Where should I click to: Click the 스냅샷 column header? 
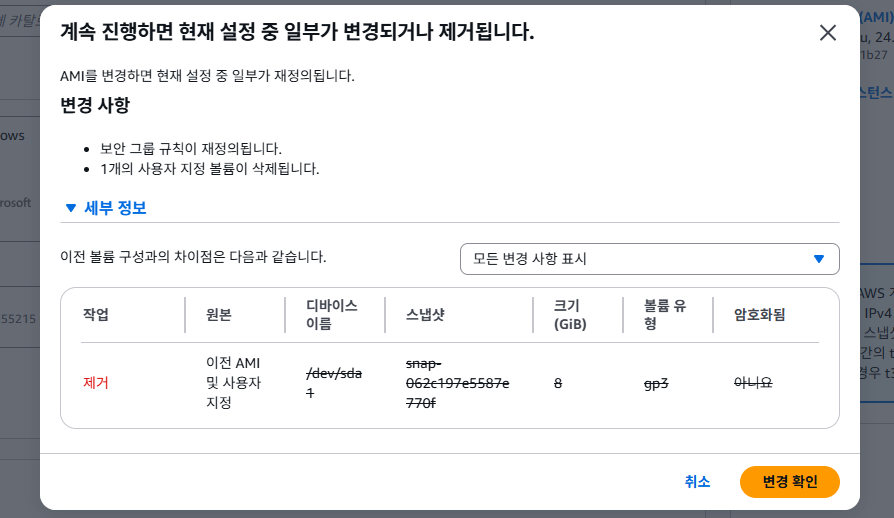click(425, 315)
